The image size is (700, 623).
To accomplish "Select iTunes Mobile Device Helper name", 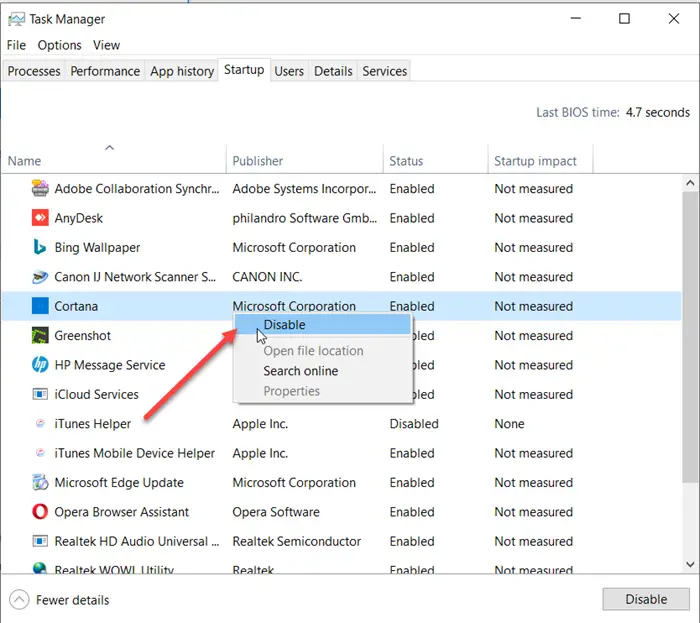I will pyautogui.click(x=134, y=453).
